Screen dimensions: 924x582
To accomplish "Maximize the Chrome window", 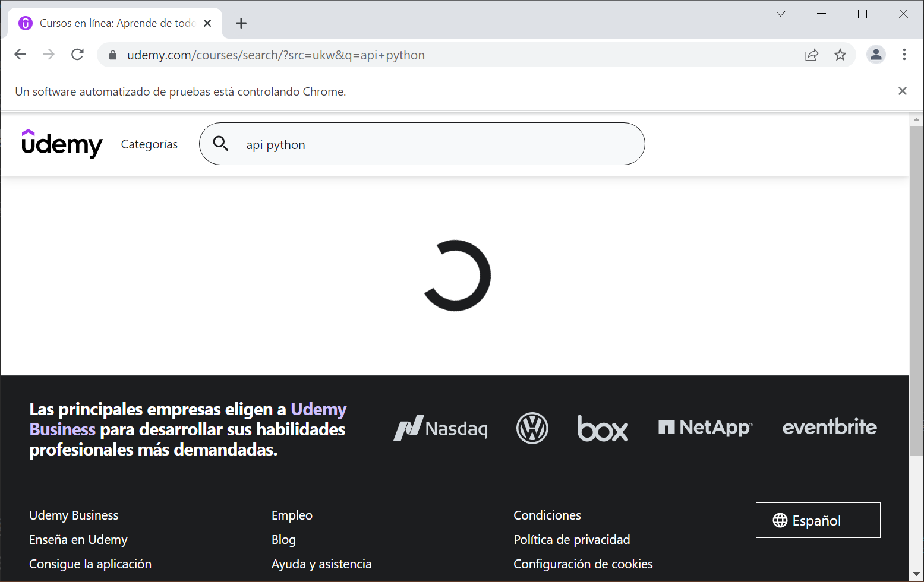I will click(862, 14).
